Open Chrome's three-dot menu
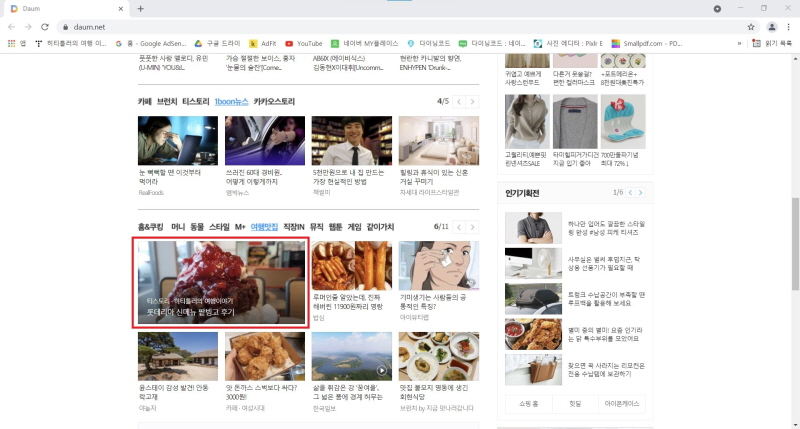 (788, 27)
